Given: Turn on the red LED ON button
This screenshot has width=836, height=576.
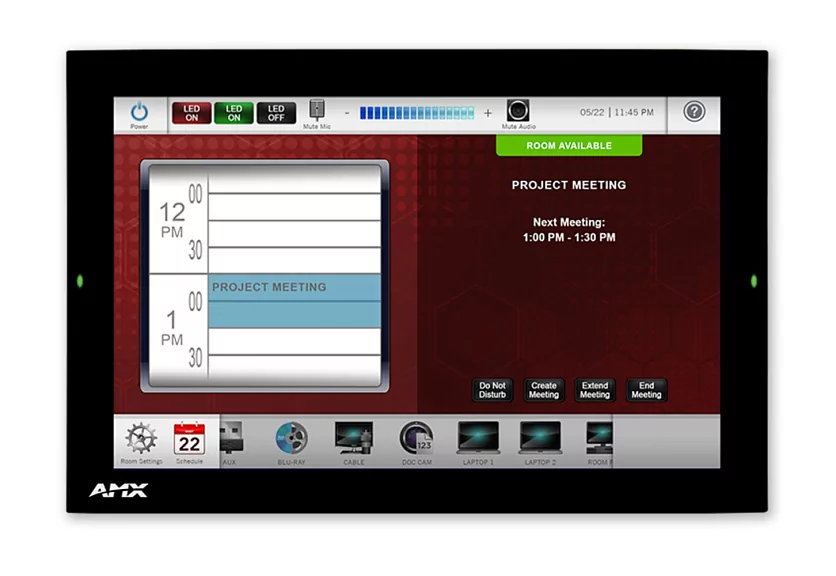Looking at the screenshot, I should point(191,113).
